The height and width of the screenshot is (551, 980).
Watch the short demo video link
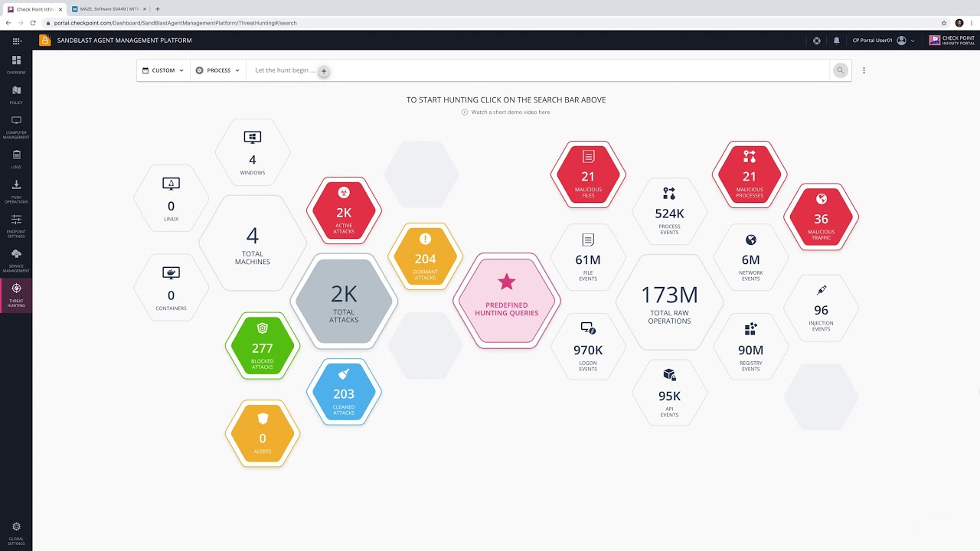[x=505, y=112]
